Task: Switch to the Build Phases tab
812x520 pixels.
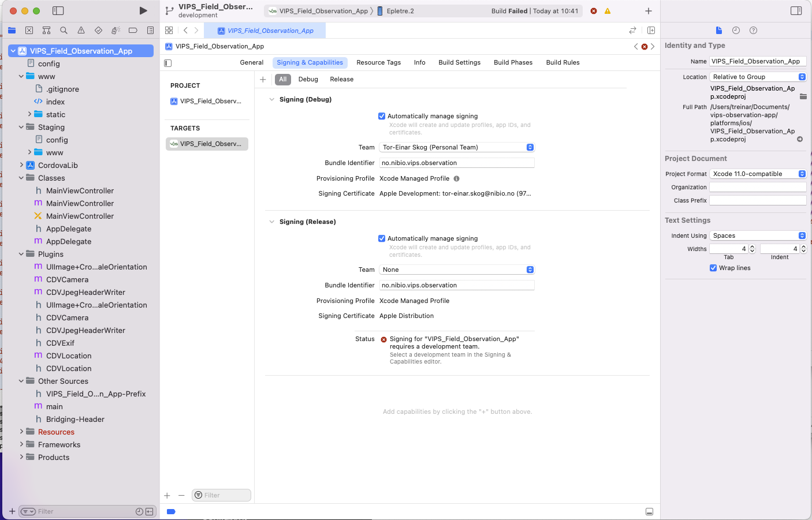Action: (x=513, y=62)
